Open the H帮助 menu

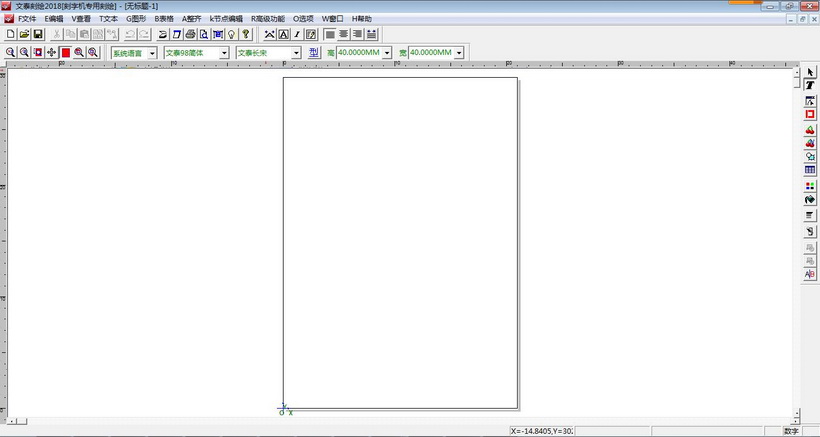point(362,19)
